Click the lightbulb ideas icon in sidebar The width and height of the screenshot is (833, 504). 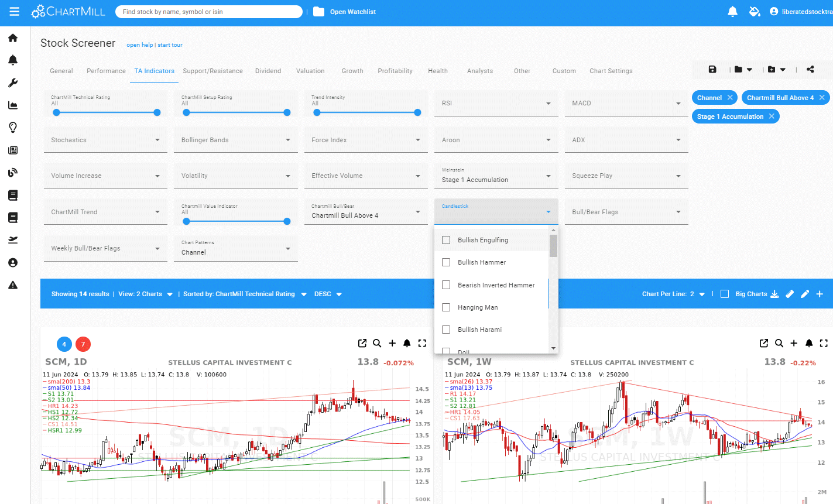(13, 128)
